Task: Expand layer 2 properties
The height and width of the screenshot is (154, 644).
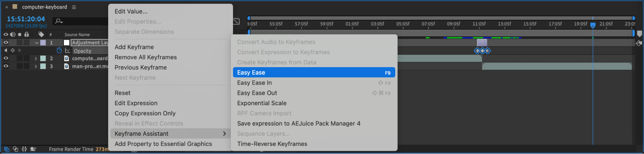Action: (x=36, y=58)
